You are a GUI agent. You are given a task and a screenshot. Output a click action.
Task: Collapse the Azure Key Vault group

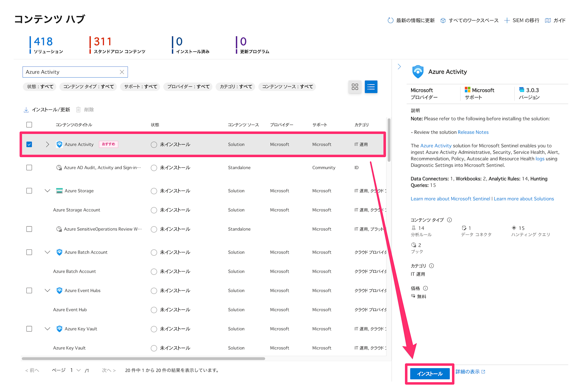pos(47,329)
